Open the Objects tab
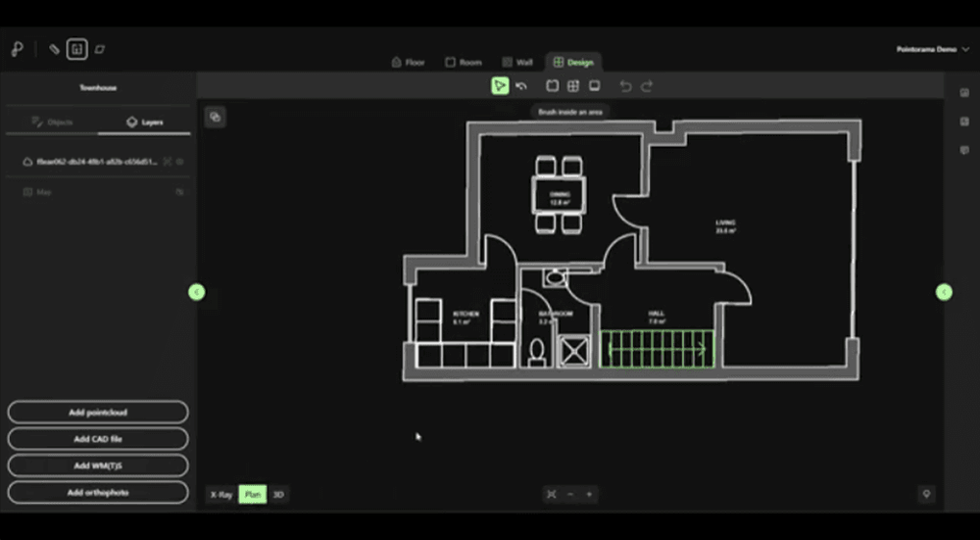 53,122
